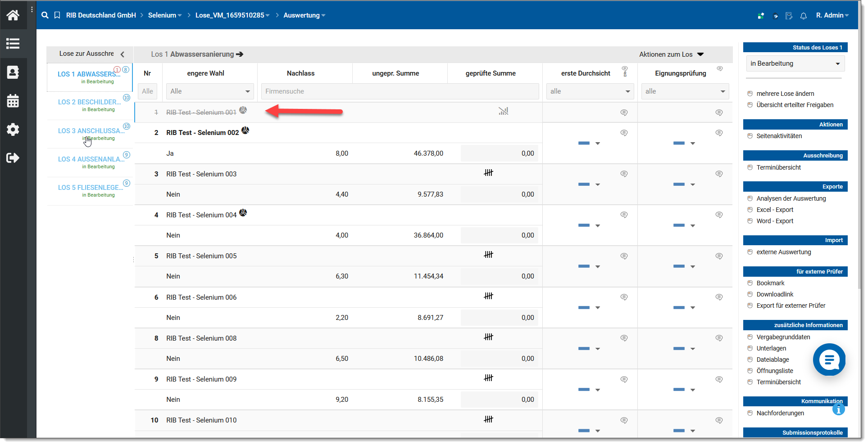
Task: Open the calendar icon in left sidebar
Action: pyautogui.click(x=13, y=101)
